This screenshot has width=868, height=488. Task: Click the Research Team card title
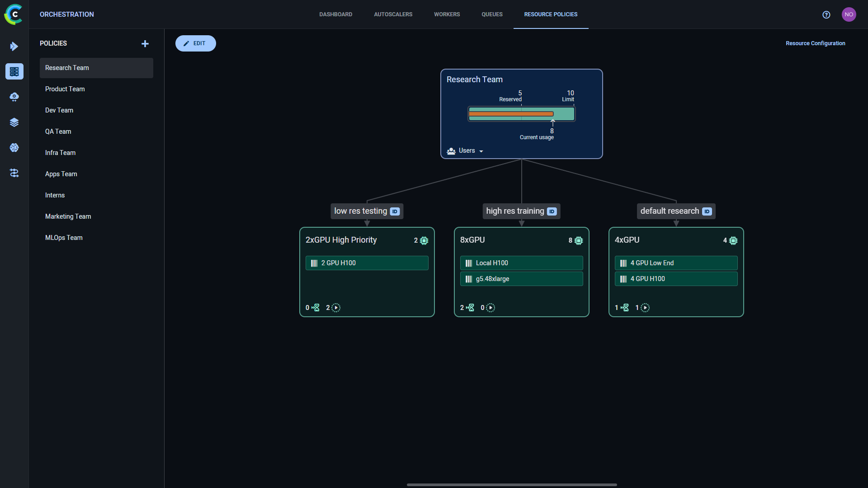(474, 80)
